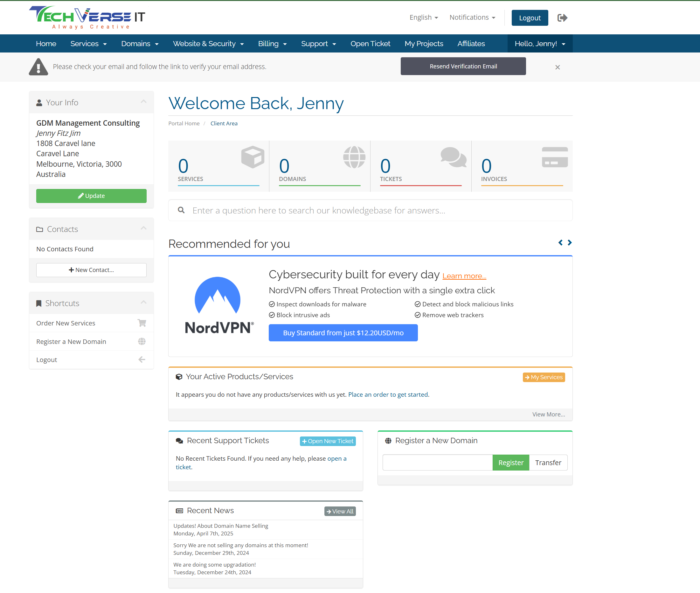Click the sign-out arrow icon beside Logout
700x593 pixels.
562,18
